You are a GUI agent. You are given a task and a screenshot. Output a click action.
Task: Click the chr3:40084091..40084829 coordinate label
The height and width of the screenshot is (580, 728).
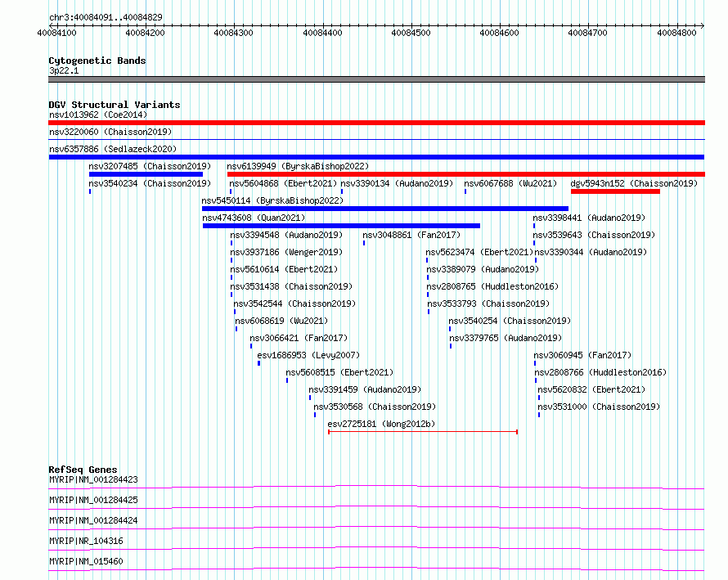point(106,18)
